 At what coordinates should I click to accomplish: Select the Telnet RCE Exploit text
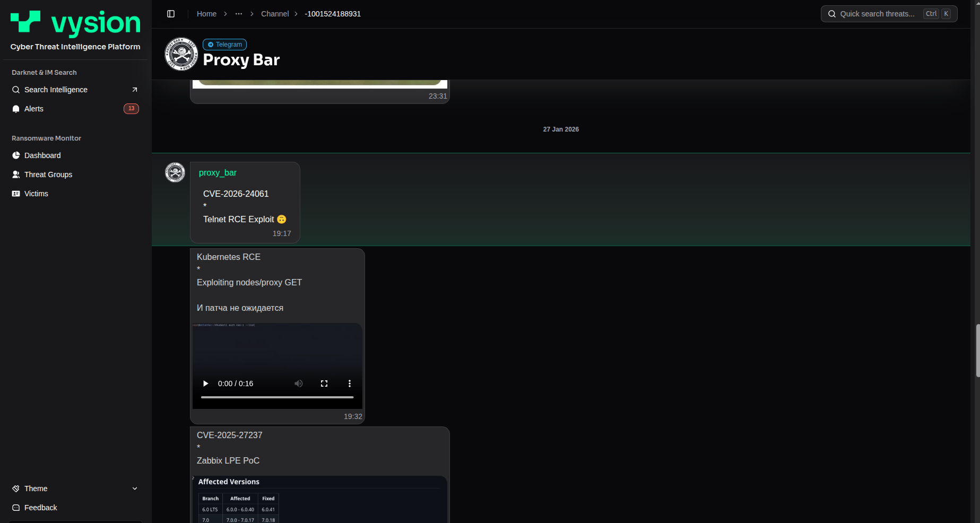(239, 220)
